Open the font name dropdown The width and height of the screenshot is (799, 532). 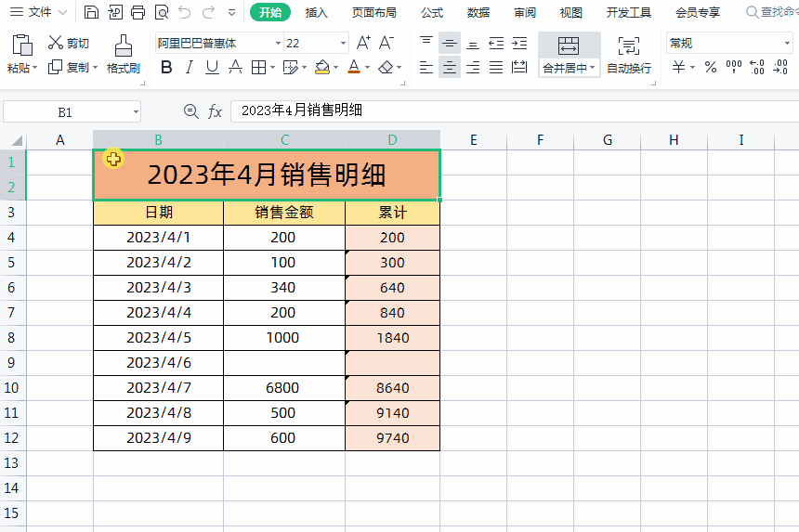click(x=278, y=44)
